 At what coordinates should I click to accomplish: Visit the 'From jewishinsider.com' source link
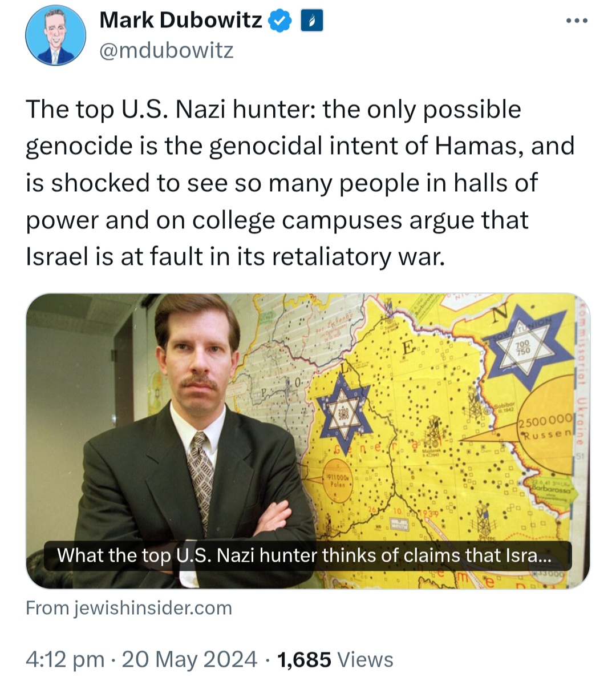click(x=128, y=607)
